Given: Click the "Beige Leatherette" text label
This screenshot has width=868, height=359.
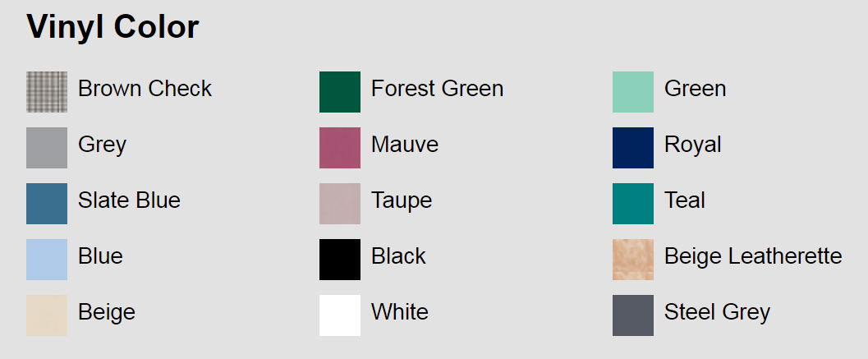Looking at the screenshot, I should (753, 256).
